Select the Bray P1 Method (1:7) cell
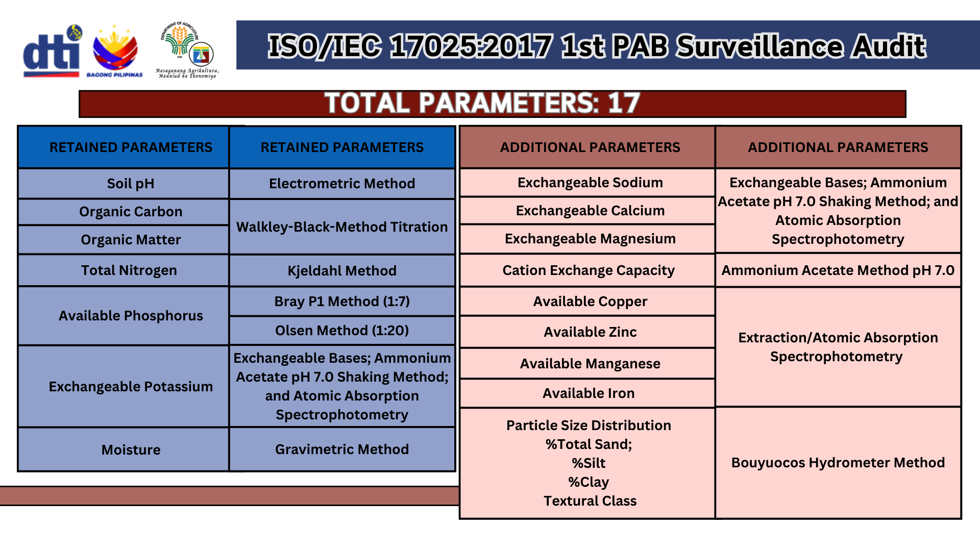980x551 pixels. [x=342, y=302]
